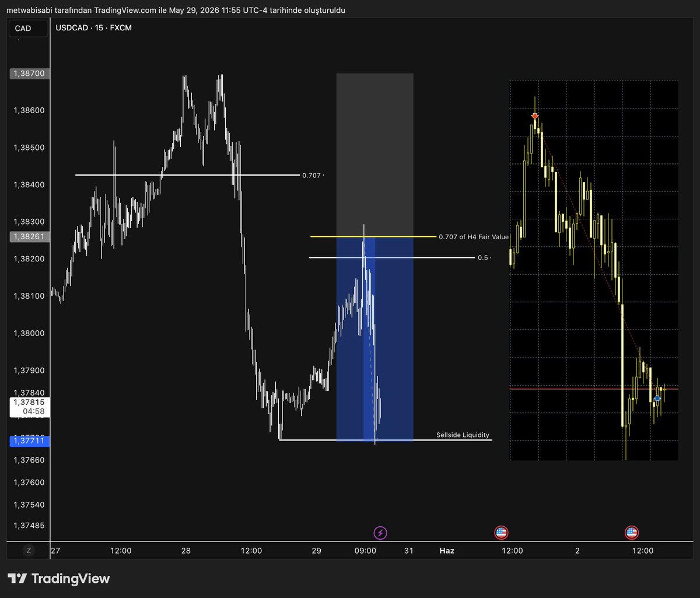Viewport: 700px width, 598px height.
Task: Click the purple lightning event icon
Action: click(x=380, y=532)
